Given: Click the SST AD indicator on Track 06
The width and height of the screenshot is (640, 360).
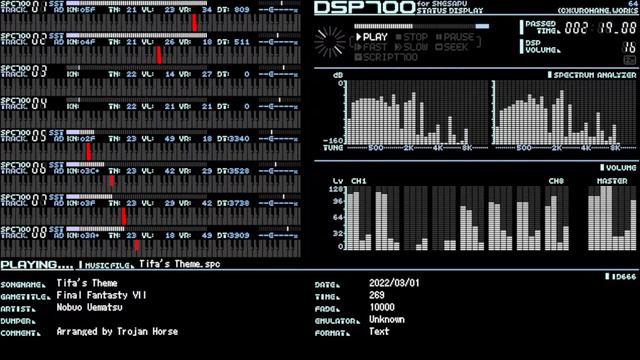Looking at the screenshot, I should click(56, 168).
